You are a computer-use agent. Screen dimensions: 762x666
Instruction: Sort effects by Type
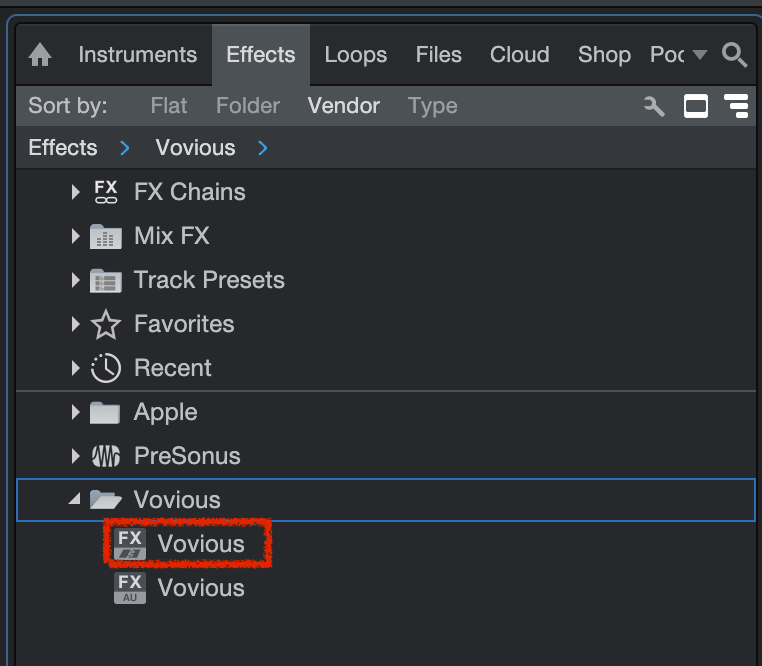432,106
